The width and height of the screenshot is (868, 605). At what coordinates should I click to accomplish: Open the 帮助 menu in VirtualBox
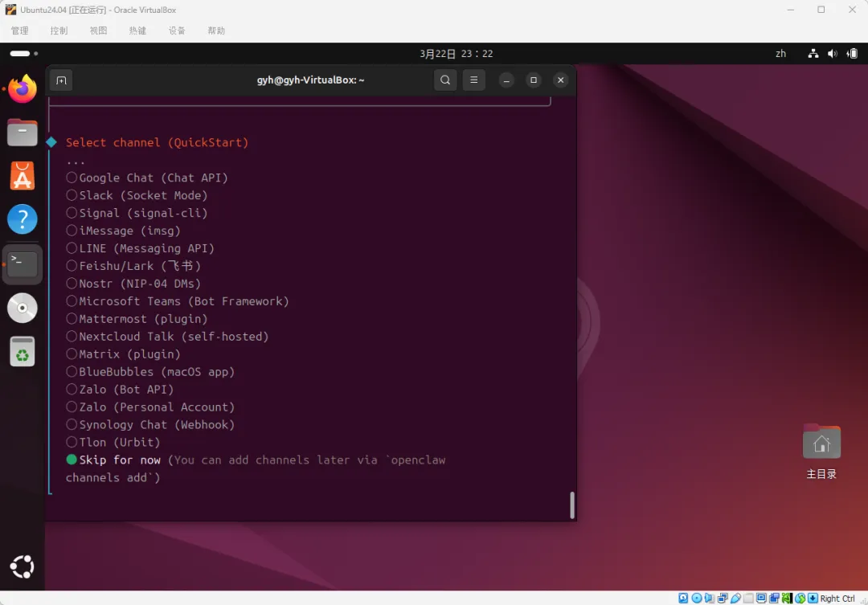[216, 31]
